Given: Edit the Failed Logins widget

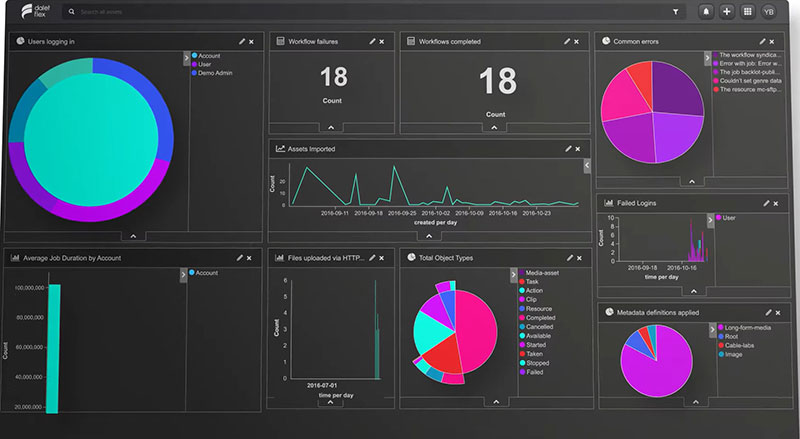Looking at the screenshot, I should pos(766,203).
